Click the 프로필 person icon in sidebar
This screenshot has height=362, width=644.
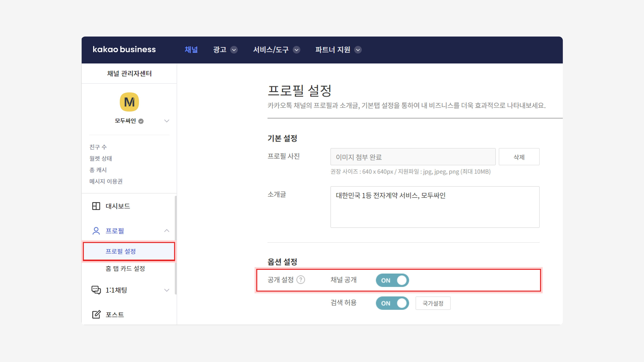(x=96, y=231)
